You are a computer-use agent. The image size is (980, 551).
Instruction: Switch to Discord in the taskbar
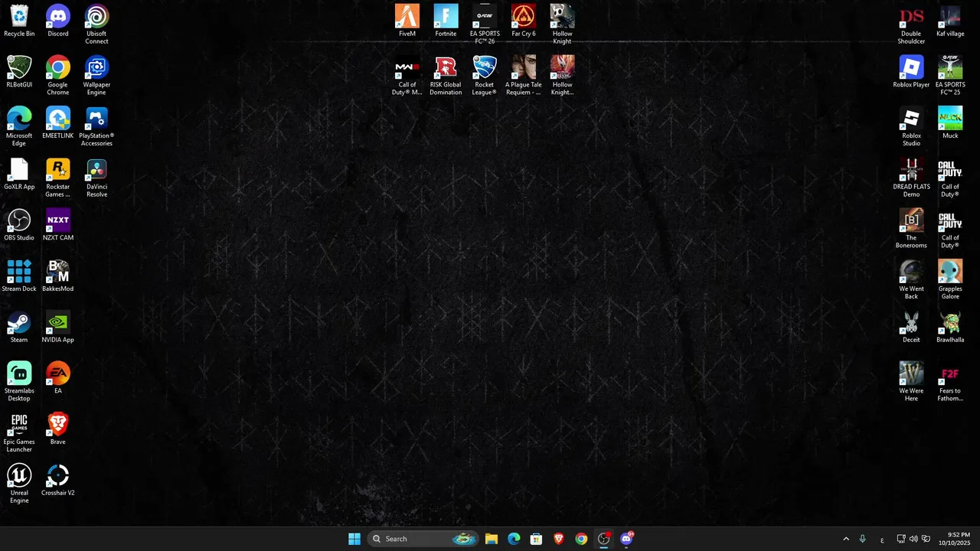[626, 539]
